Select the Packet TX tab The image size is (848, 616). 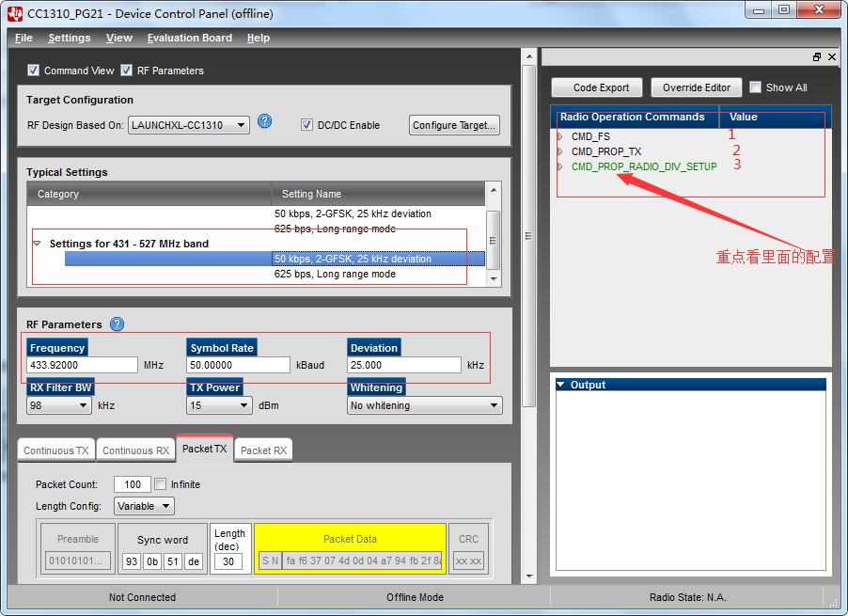tap(204, 449)
